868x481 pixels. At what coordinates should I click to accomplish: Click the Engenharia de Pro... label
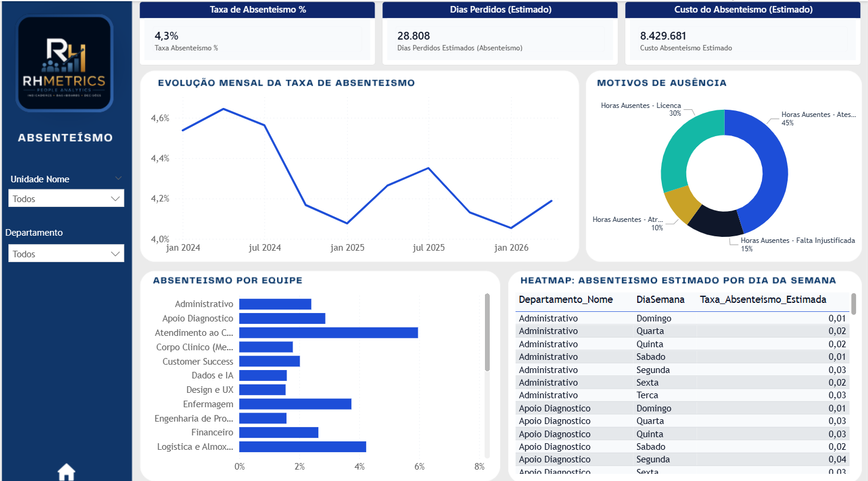pos(194,419)
